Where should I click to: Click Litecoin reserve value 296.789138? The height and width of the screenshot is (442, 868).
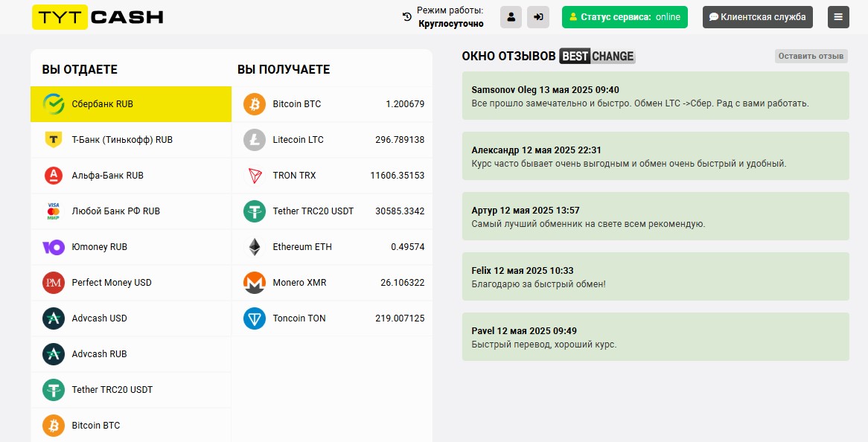400,139
